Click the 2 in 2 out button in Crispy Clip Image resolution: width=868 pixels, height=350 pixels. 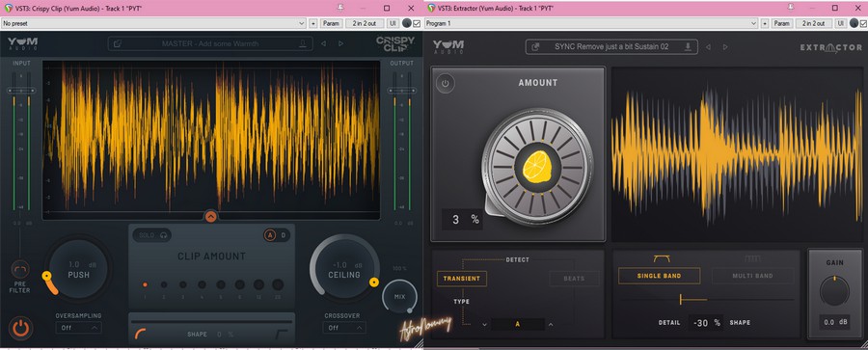[365, 23]
